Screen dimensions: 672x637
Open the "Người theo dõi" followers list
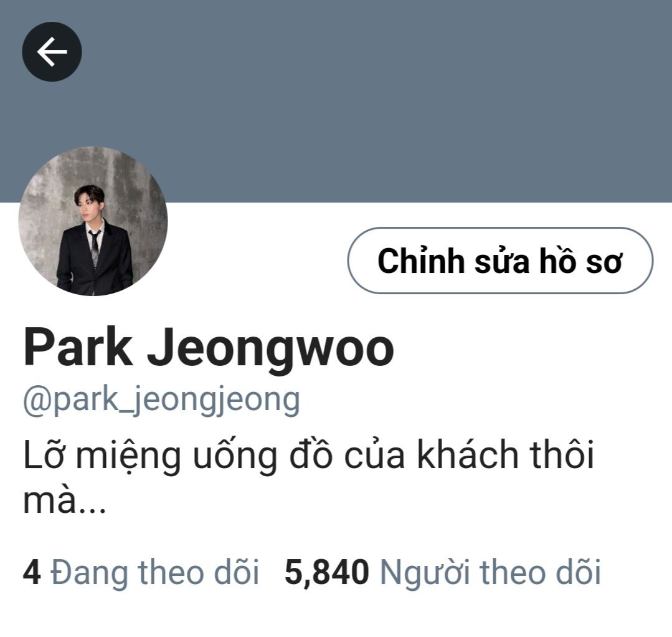click(491, 573)
